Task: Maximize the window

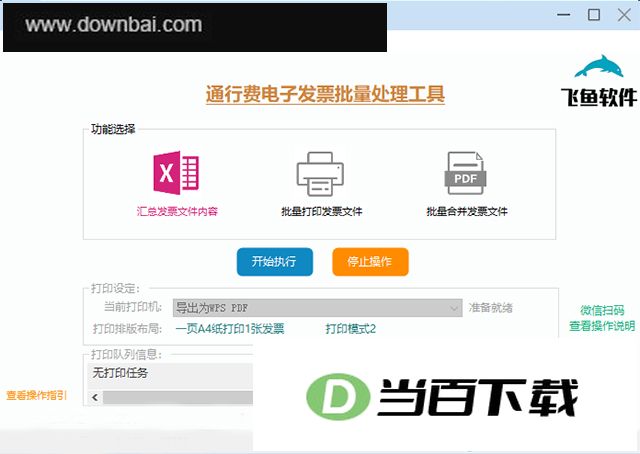Action: pos(593,15)
